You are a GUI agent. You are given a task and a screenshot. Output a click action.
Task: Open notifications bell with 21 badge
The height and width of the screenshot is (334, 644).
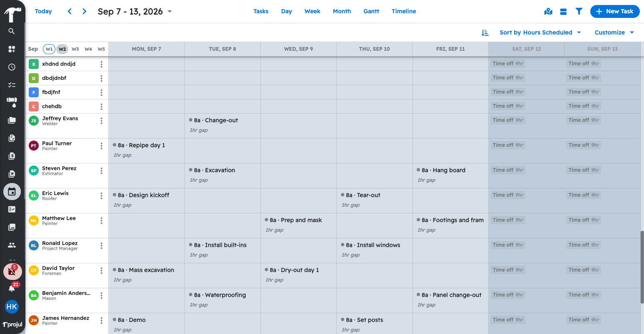coord(12,288)
